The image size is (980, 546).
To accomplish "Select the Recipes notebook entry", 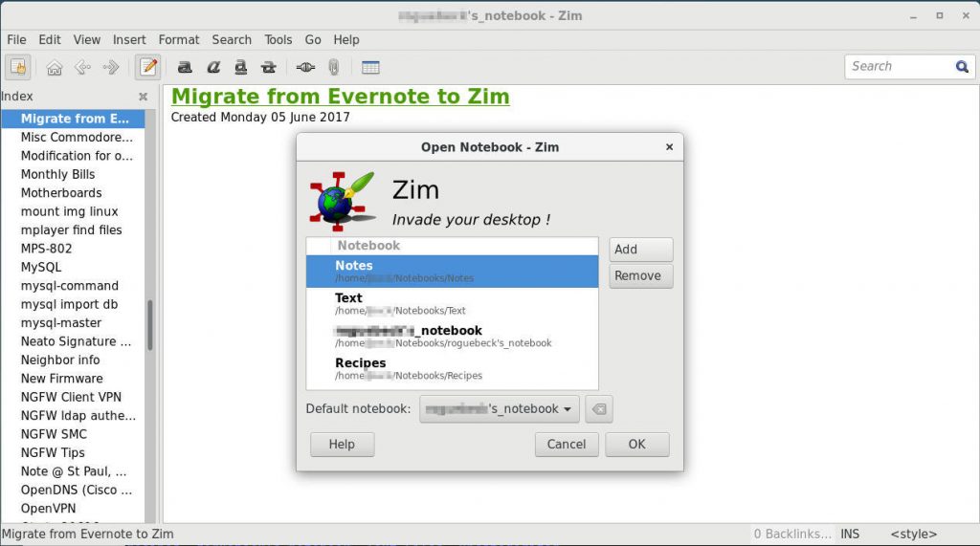I will pyautogui.click(x=452, y=368).
